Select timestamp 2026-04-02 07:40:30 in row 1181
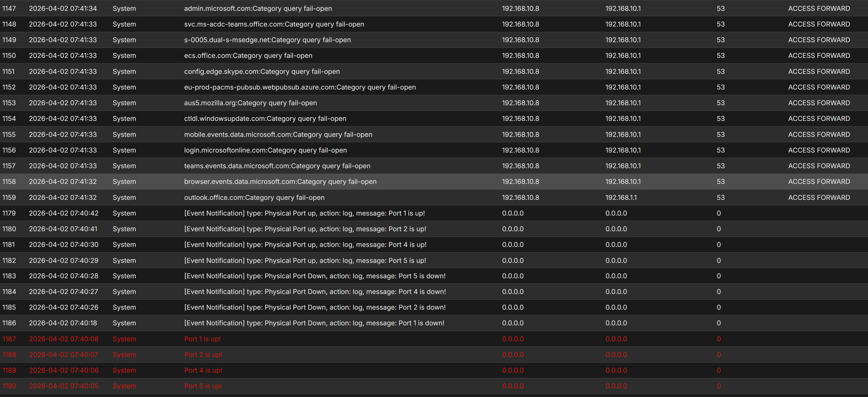Image resolution: width=868 pixels, height=397 pixels. point(63,245)
